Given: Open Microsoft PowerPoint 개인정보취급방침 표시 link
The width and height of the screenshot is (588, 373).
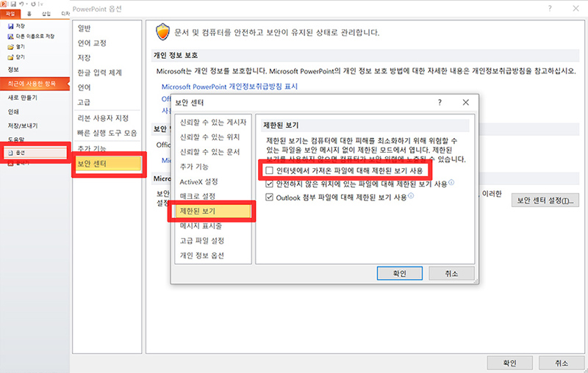Looking at the screenshot, I should click(229, 87).
